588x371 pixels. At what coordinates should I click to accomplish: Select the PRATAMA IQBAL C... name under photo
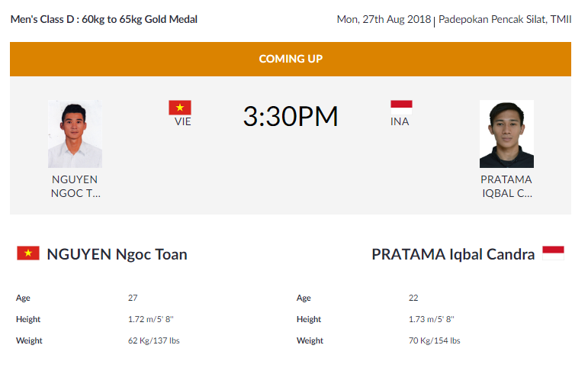point(506,186)
